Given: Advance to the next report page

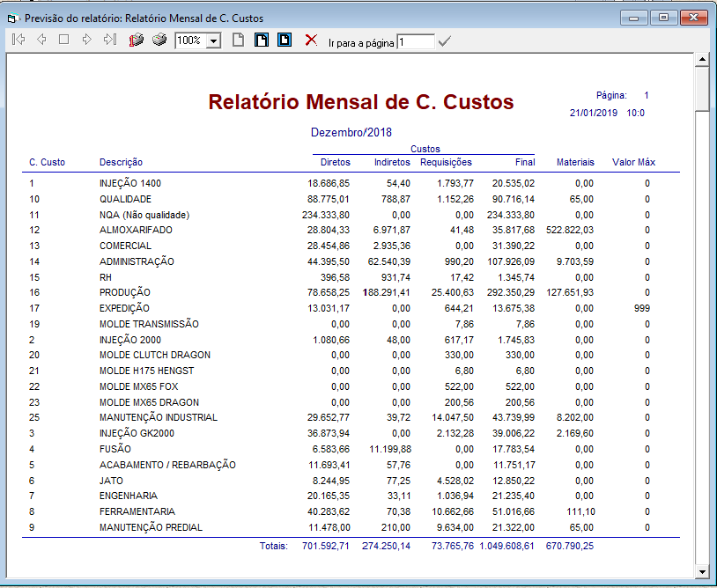Looking at the screenshot, I should 86,40.
